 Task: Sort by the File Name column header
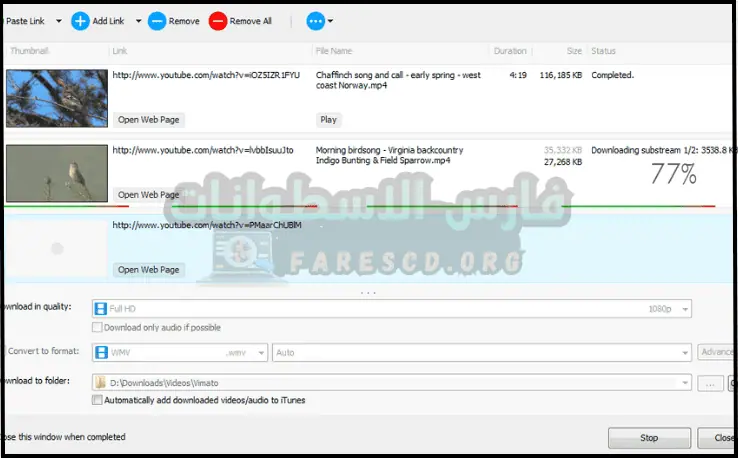click(x=335, y=51)
